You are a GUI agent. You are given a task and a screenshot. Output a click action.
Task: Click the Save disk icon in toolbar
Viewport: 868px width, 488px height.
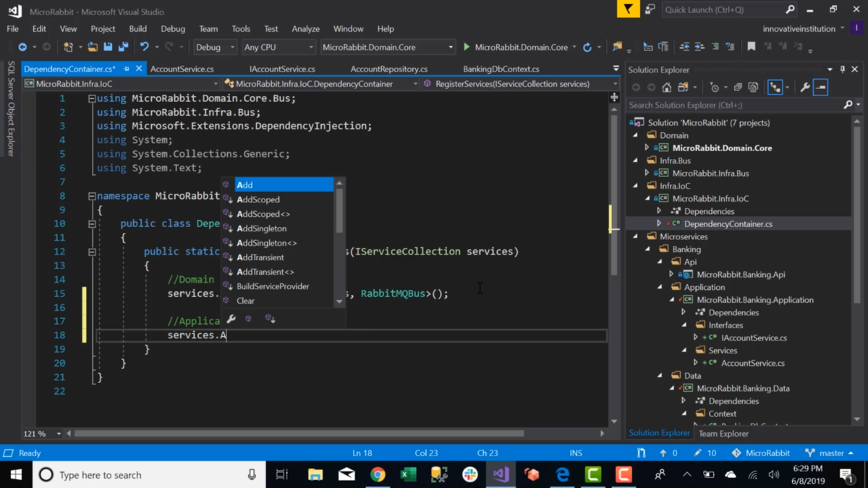point(108,47)
